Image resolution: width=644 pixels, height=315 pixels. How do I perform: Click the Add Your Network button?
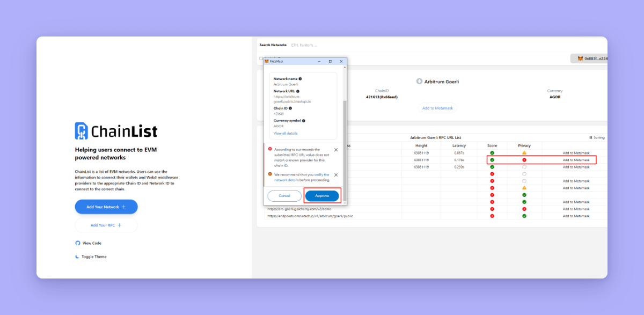(106, 207)
